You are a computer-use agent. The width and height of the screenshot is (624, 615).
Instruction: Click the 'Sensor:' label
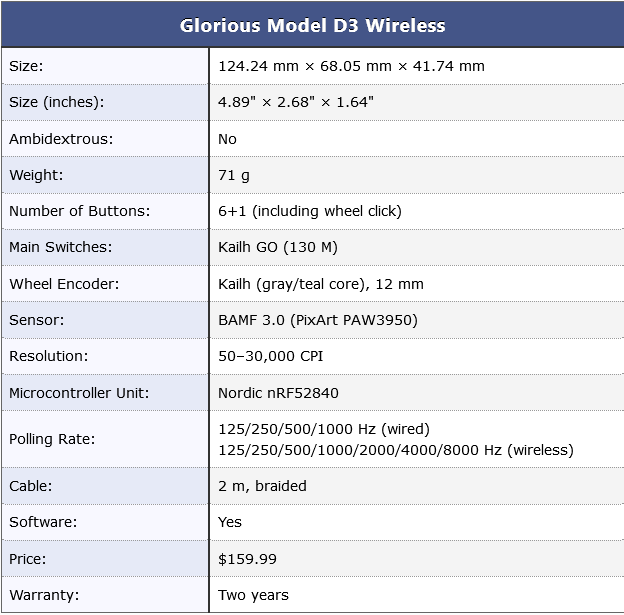(37, 320)
